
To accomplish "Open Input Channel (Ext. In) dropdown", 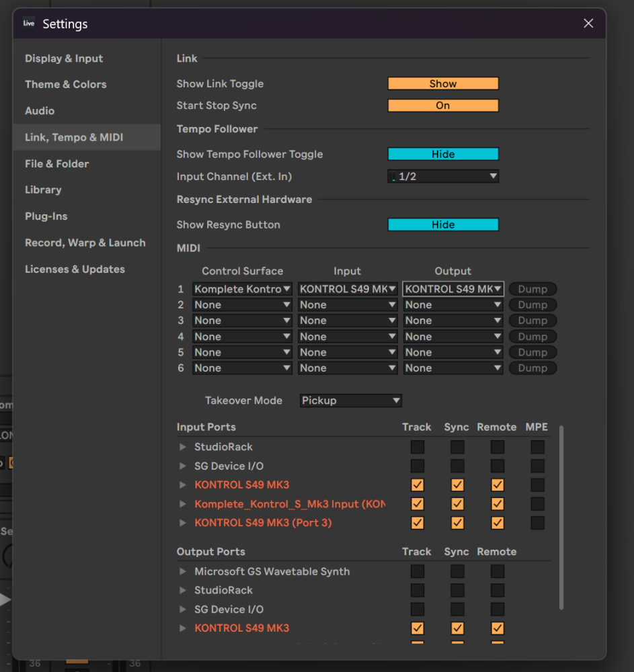I will [443, 177].
